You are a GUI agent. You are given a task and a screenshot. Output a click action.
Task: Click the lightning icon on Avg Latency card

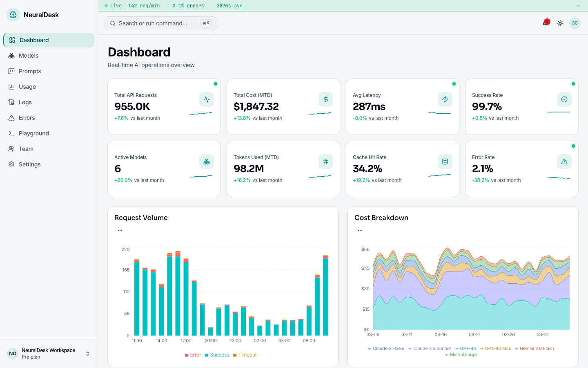click(x=445, y=99)
